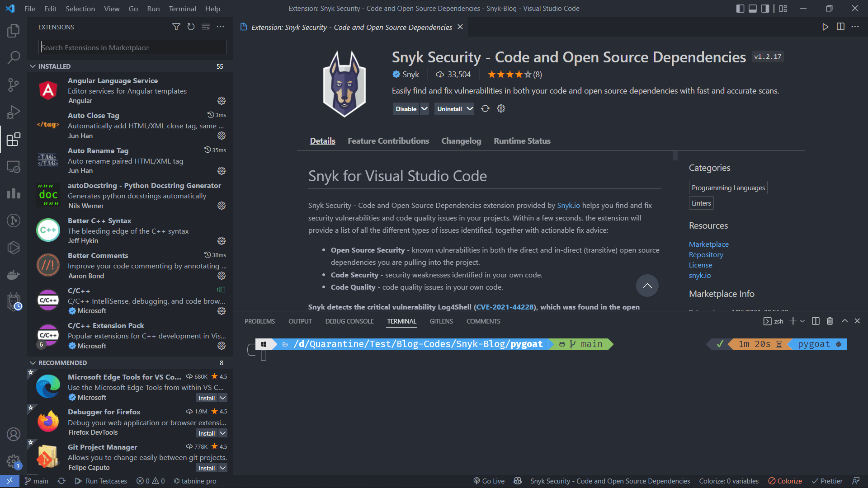Refresh the extensions list
The width and height of the screenshot is (868, 488).
coord(191,27)
